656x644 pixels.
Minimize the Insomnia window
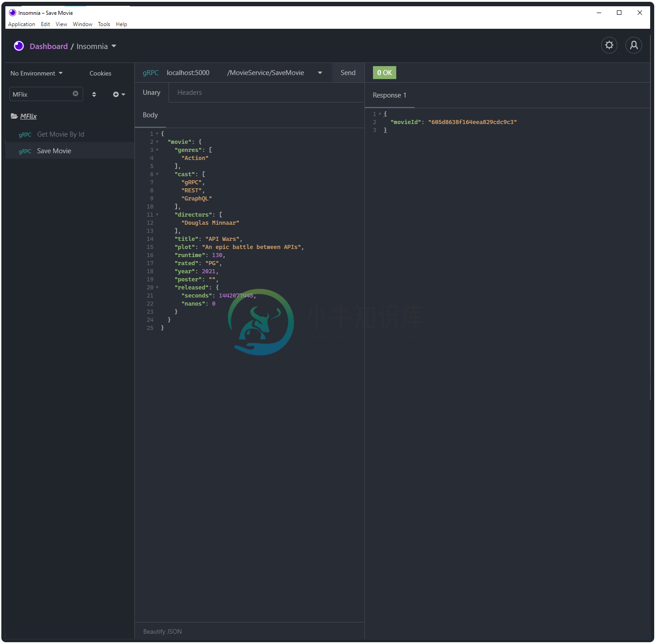(x=598, y=13)
